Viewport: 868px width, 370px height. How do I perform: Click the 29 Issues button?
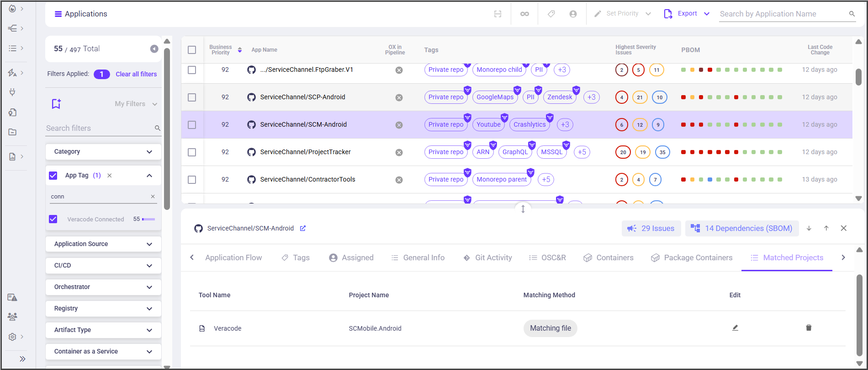coord(651,228)
